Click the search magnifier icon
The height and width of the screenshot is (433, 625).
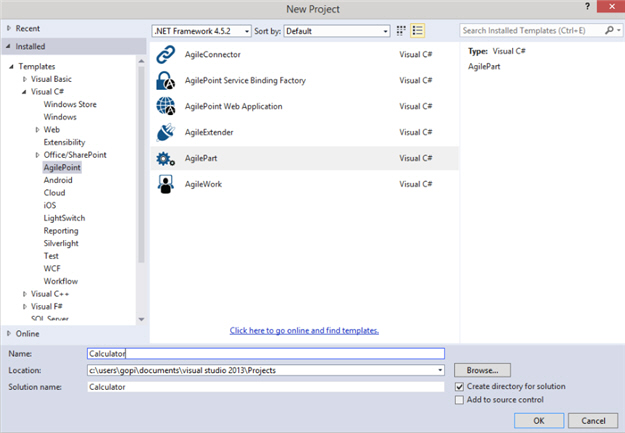pos(609,30)
